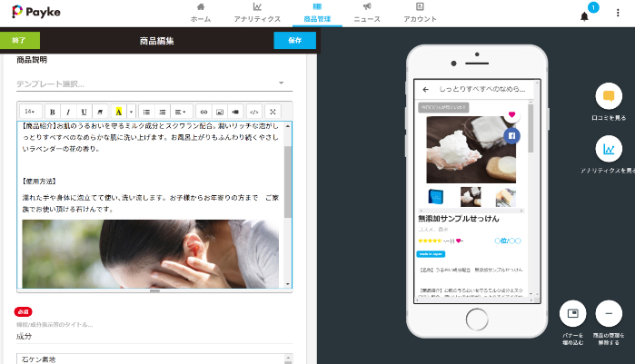Go to the アナリティクス tab

click(x=257, y=12)
